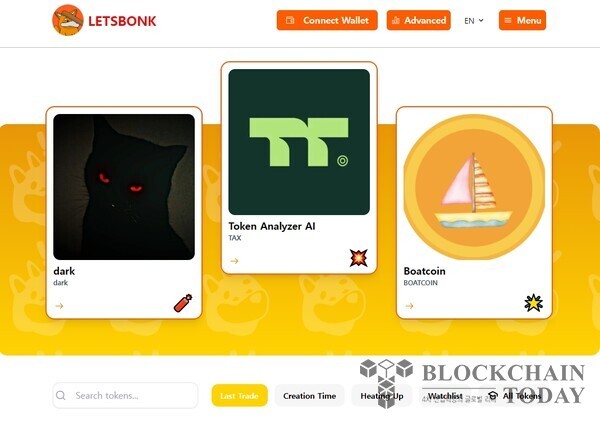Click the Search tokens input field
This screenshot has height=424, width=600.
(x=125, y=395)
